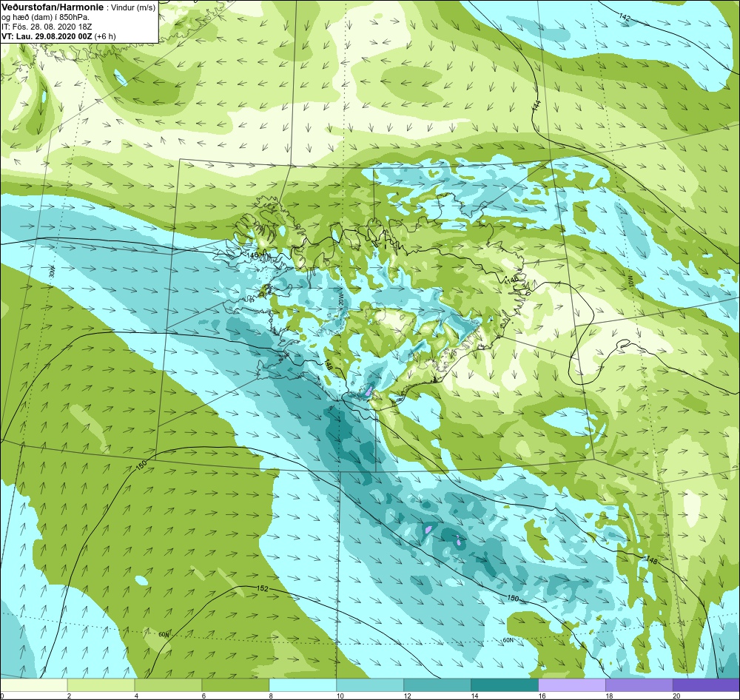Click the legend tick label "6"
This screenshot has height=700, width=740.
204,696
